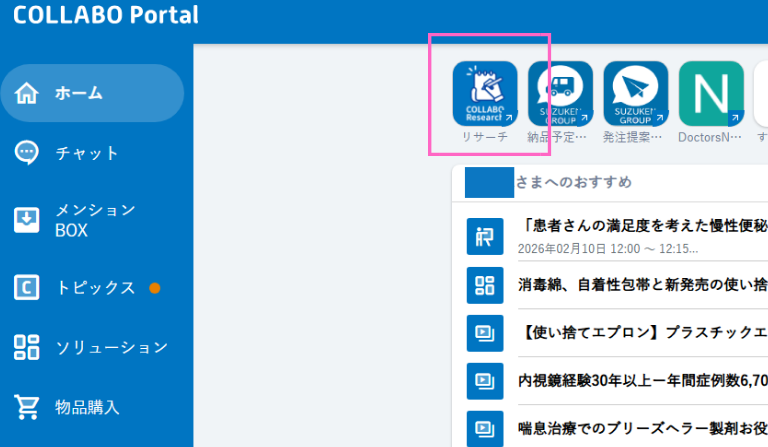The width and height of the screenshot is (768, 447).
Task: Open the 発注提案 paper plane app
Action: tap(636, 93)
